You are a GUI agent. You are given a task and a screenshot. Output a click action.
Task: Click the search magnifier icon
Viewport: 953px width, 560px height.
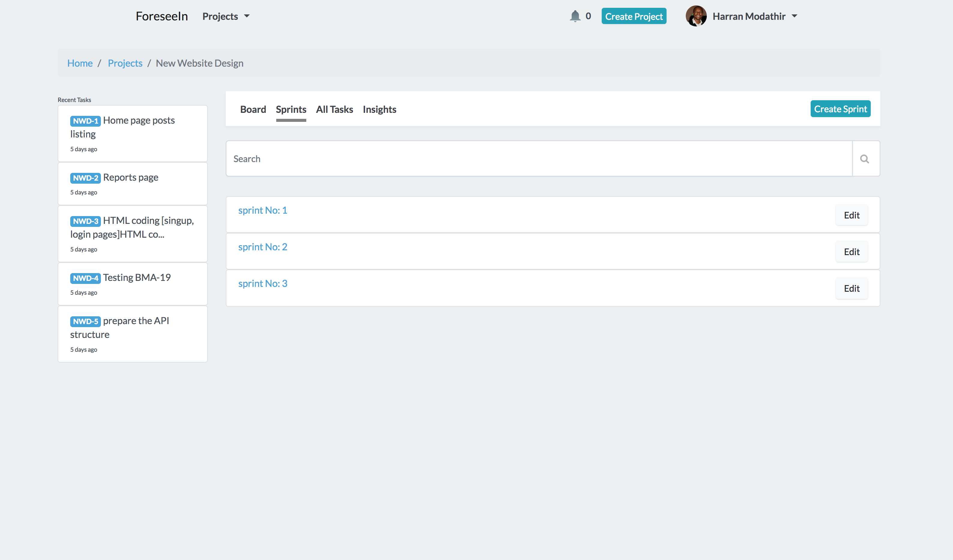coord(864,159)
